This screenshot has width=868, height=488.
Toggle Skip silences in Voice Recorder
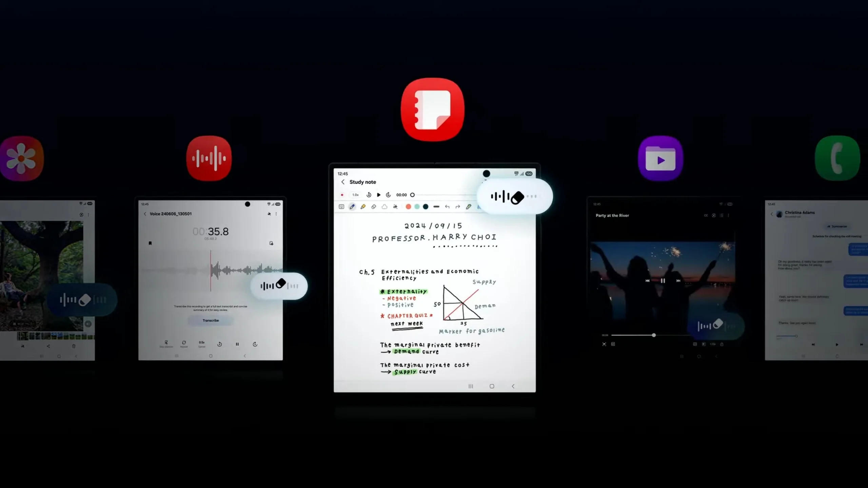(166, 344)
